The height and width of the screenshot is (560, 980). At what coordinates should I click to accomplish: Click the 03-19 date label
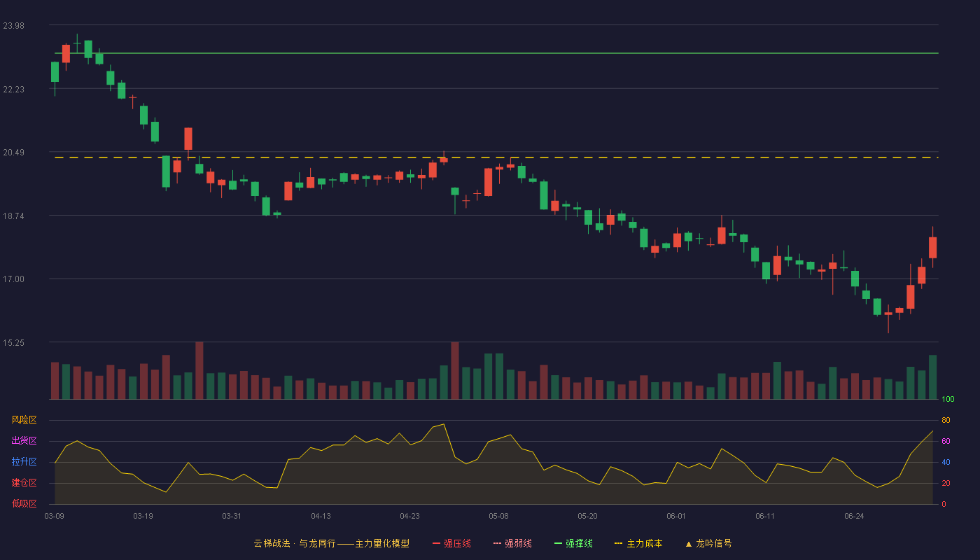tap(143, 516)
